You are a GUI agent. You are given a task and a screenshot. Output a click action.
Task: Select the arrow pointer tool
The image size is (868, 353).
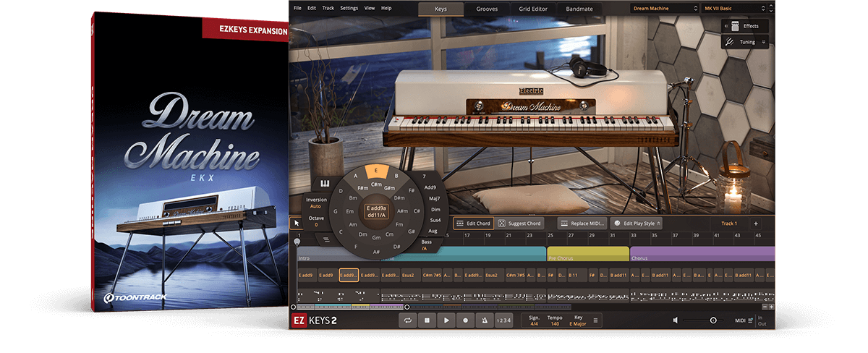click(x=297, y=224)
